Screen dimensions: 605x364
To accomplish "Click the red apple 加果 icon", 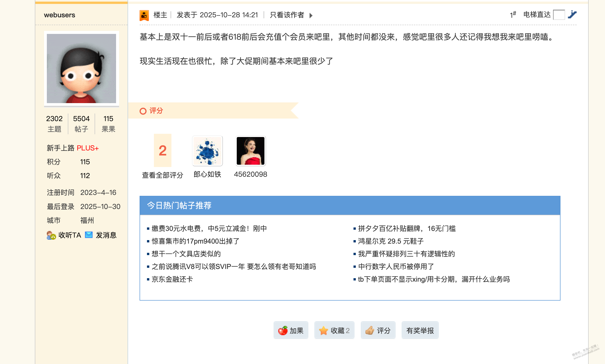I will pyautogui.click(x=283, y=331).
